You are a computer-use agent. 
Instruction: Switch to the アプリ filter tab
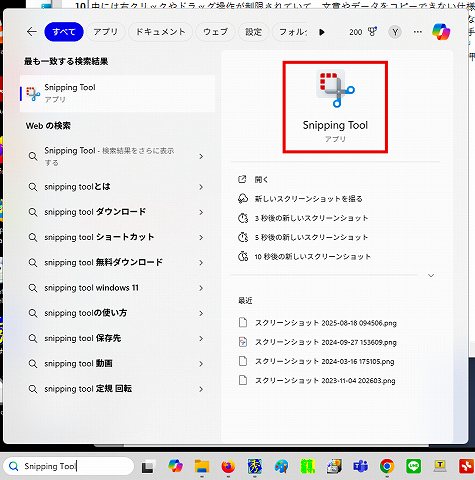(106, 32)
